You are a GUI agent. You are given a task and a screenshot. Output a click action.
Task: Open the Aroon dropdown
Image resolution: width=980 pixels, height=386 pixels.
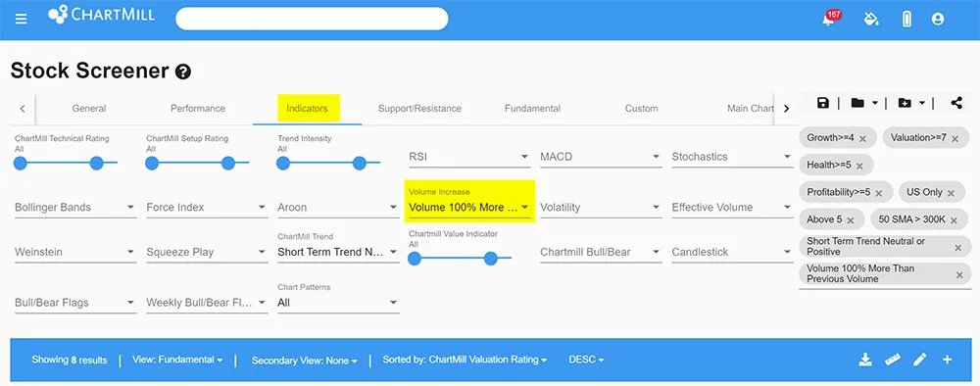(338, 208)
